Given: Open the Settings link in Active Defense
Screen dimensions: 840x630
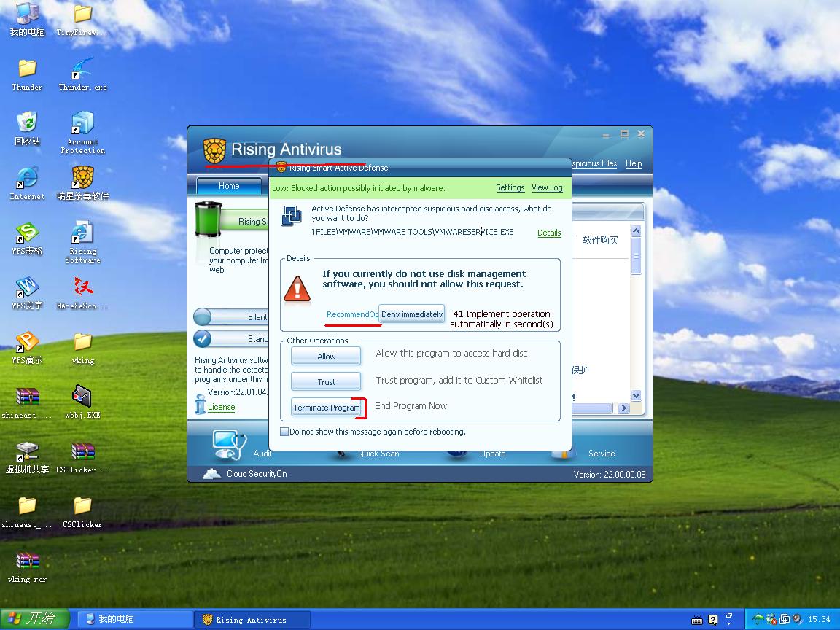Looking at the screenshot, I should (510, 187).
